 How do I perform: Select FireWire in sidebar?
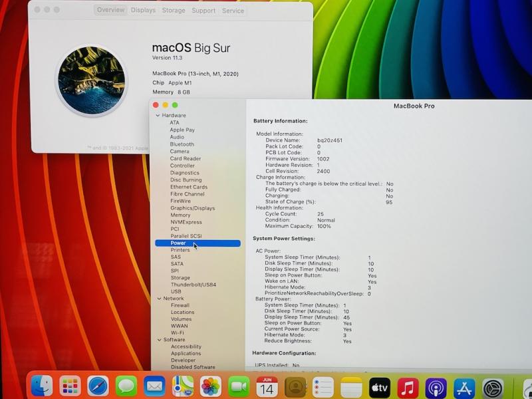[x=180, y=201]
